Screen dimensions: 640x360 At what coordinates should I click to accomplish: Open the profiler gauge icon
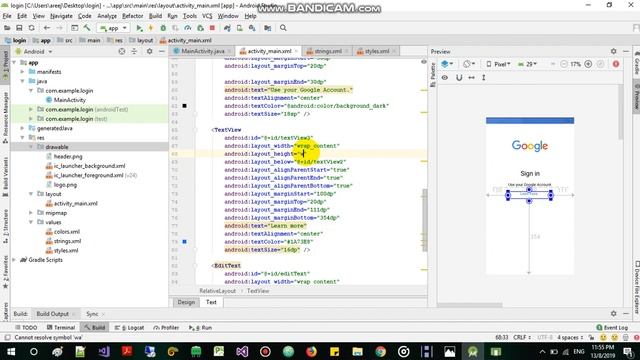tap(187, 28)
